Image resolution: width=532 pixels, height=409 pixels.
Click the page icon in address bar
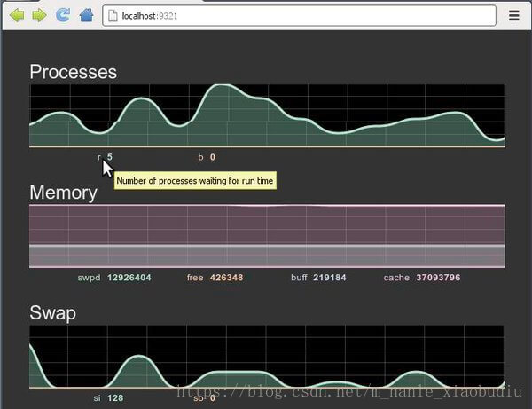[x=113, y=16]
